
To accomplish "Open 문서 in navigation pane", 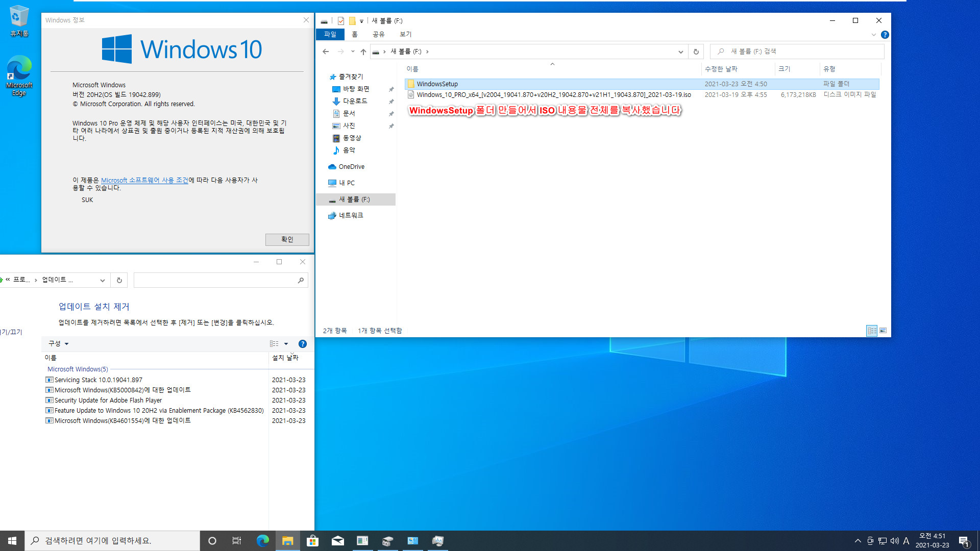I will click(x=349, y=113).
